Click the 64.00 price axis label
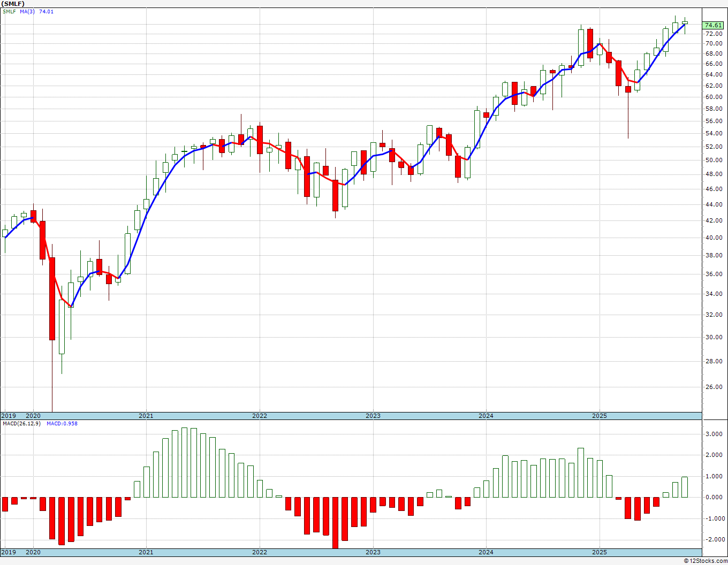 pos(714,74)
